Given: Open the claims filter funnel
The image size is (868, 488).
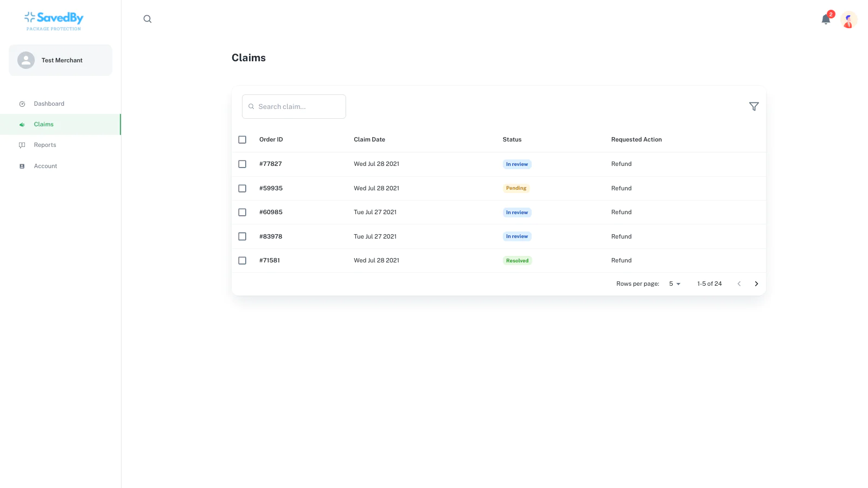Looking at the screenshot, I should [x=754, y=107].
